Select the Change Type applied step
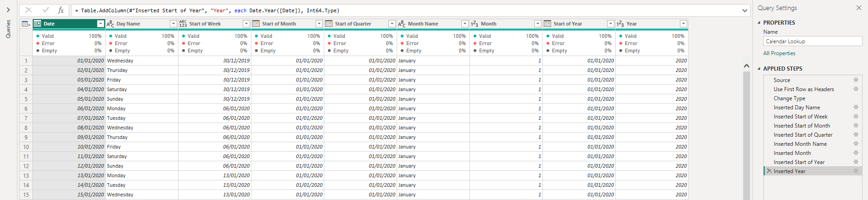The image size is (868, 200). (x=789, y=98)
